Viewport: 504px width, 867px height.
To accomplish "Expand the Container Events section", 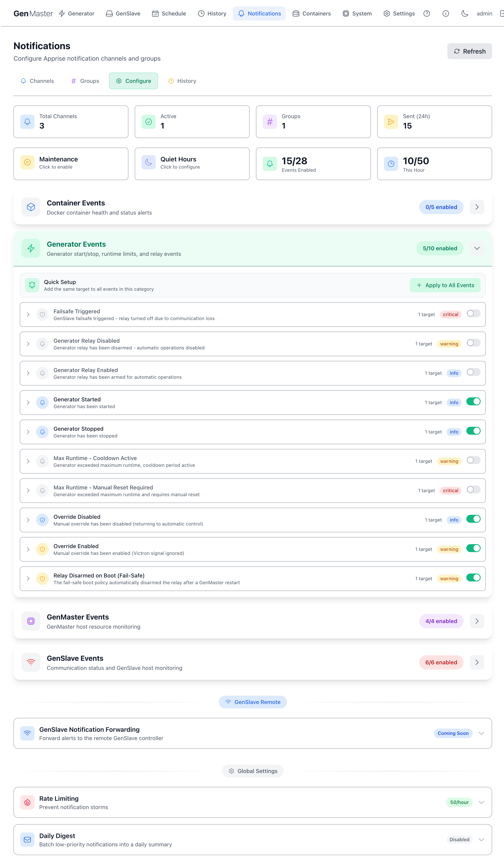I will click(477, 207).
